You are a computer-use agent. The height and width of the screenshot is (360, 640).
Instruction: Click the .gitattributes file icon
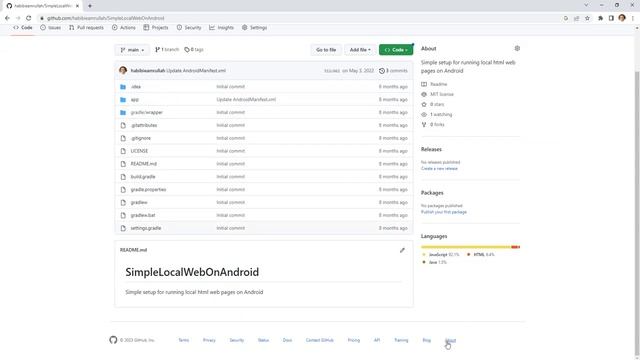(123, 125)
